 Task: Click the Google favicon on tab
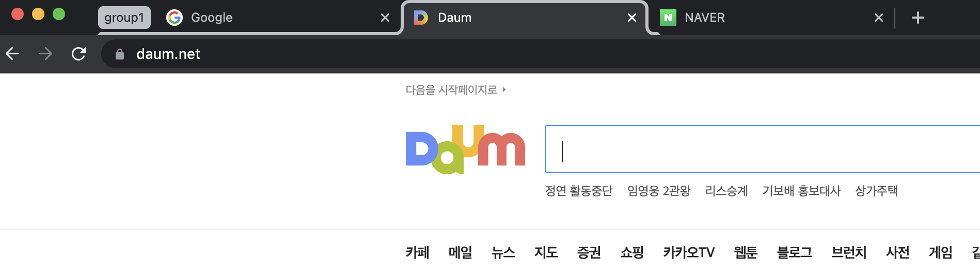pos(175,18)
